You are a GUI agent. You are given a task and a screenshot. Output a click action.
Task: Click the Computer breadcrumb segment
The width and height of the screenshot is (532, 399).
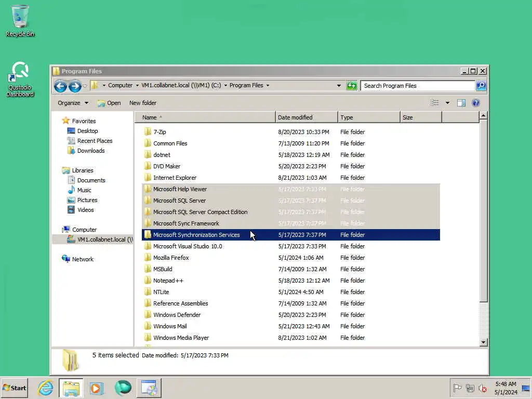pos(120,86)
